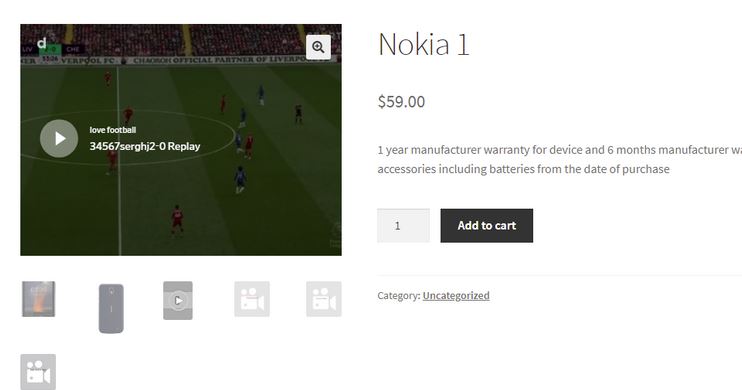Click the LIV CHE scoreboard overlay
Image resolution: width=742 pixels, height=390 pixels.
click(53, 49)
